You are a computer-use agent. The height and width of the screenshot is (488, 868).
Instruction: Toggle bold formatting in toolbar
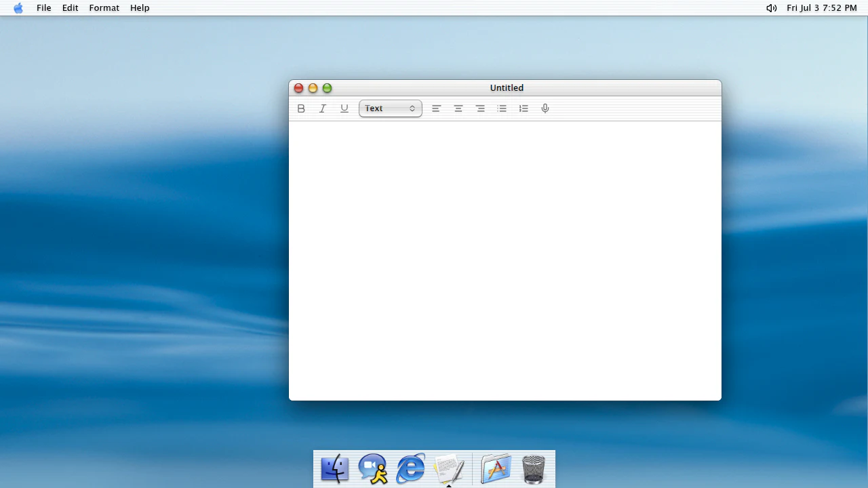(x=301, y=108)
